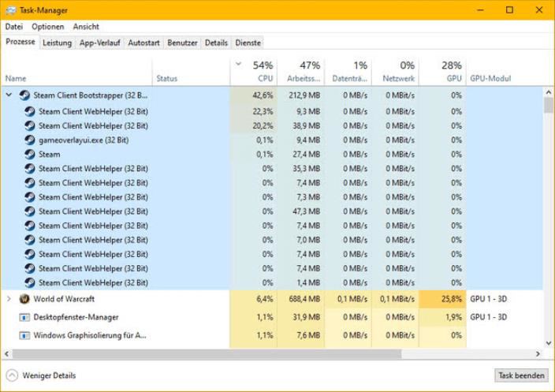The width and height of the screenshot is (555, 392).
Task: Click the 688,4 MB memory value
Action: (x=304, y=299)
